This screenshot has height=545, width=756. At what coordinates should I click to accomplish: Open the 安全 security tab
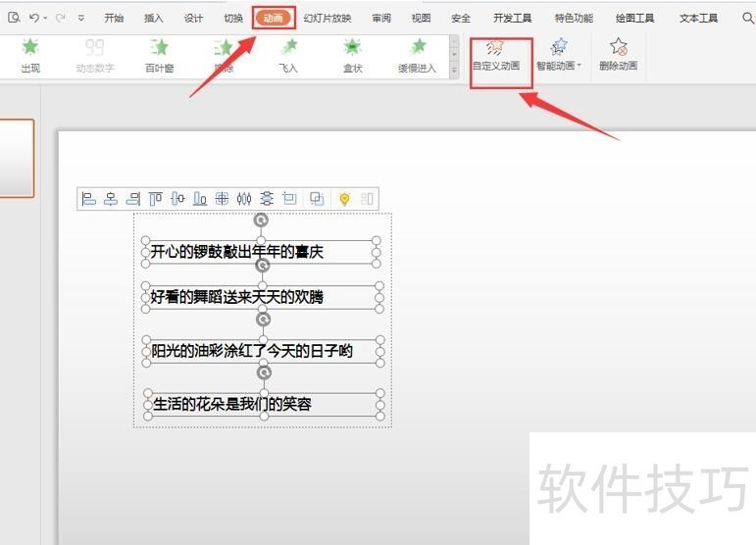[x=461, y=19]
